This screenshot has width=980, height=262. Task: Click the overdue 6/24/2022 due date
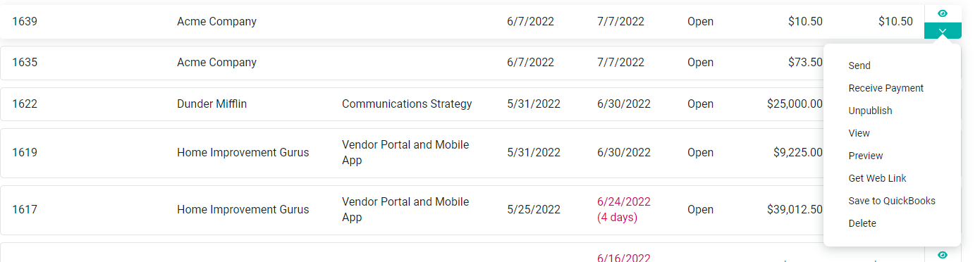pyautogui.click(x=624, y=202)
